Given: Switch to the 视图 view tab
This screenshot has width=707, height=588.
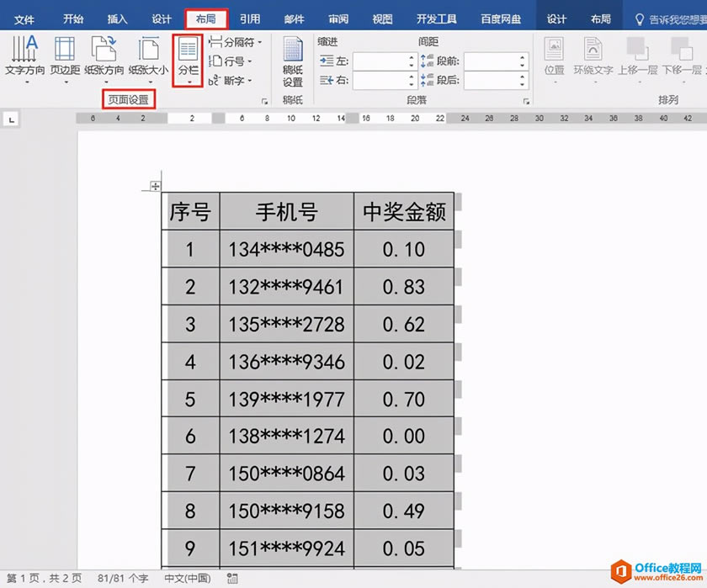Looking at the screenshot, I should (382, 19).
